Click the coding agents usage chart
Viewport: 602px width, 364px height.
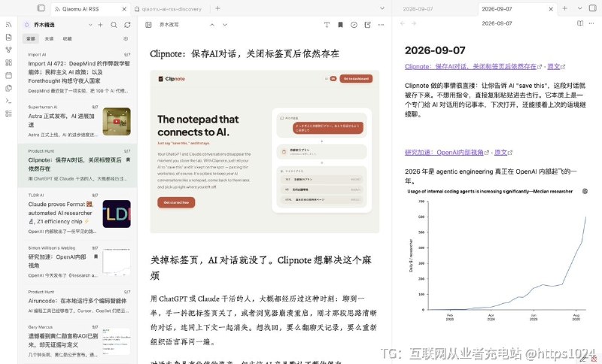pos(497,255)
